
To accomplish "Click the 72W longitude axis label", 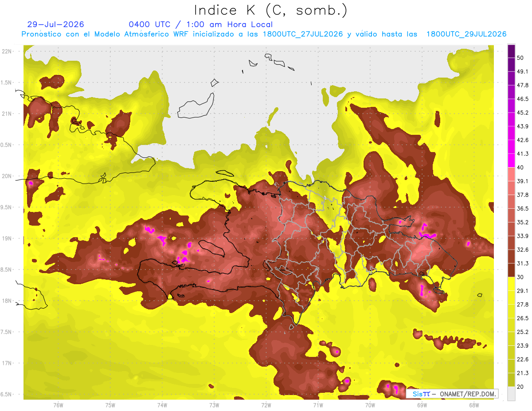I will pyautogui.click(x=266, y=405).
